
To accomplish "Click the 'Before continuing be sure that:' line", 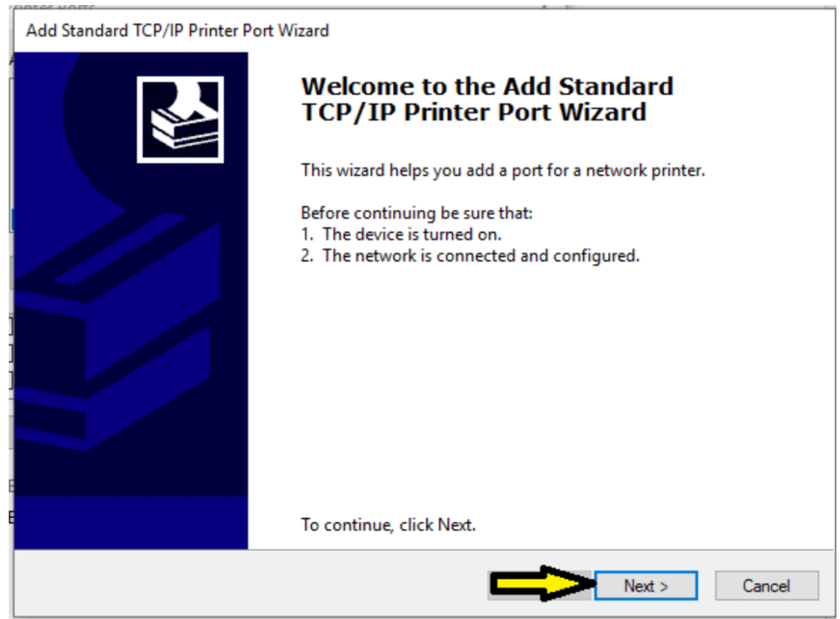I will pos(417,213).
